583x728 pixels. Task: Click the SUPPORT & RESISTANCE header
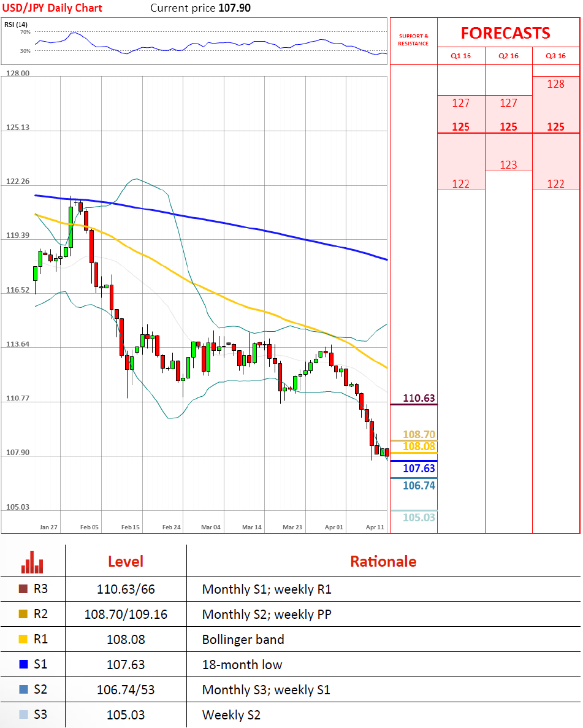413,39
